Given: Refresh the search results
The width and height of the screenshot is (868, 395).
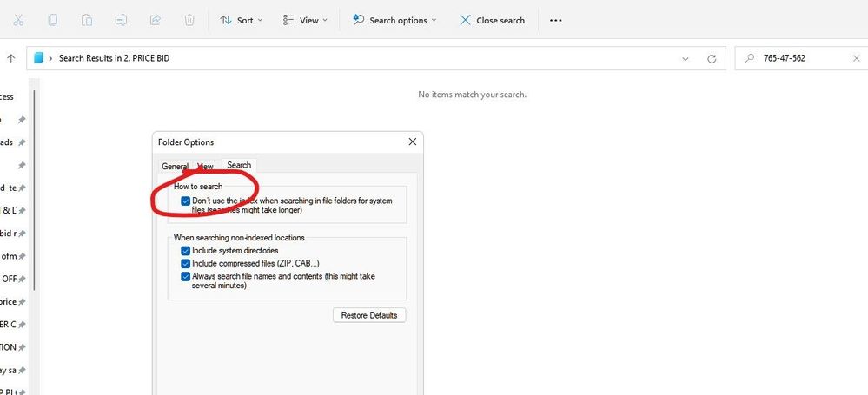Looking at the screenshot, I should click(x=712, y=59).
